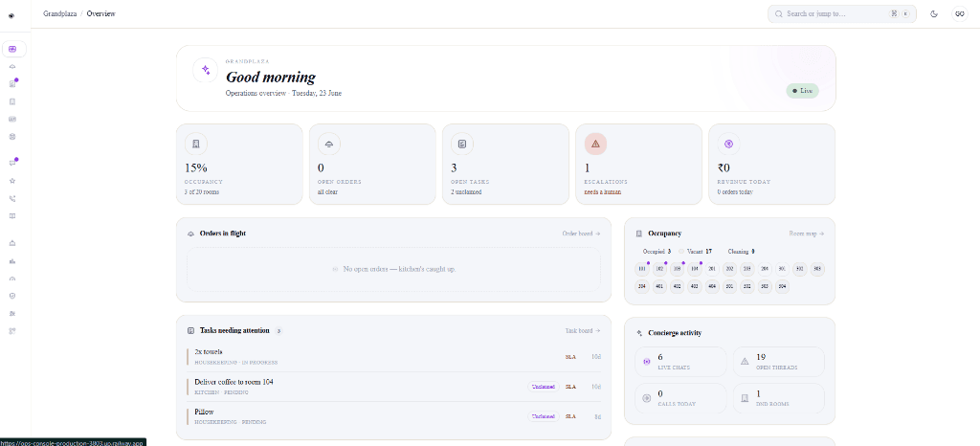Image resolution: width=980 pixels, height=446 pixels.
Task: Open the cloche orders icon in sidebar
Action: click(x=12, y=66)
